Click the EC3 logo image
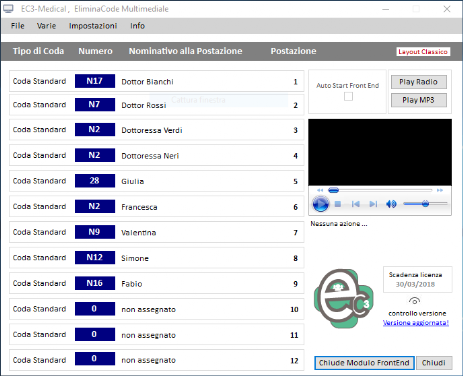The width and height of the screenshot is (463, 376). [x=343, y=298]
